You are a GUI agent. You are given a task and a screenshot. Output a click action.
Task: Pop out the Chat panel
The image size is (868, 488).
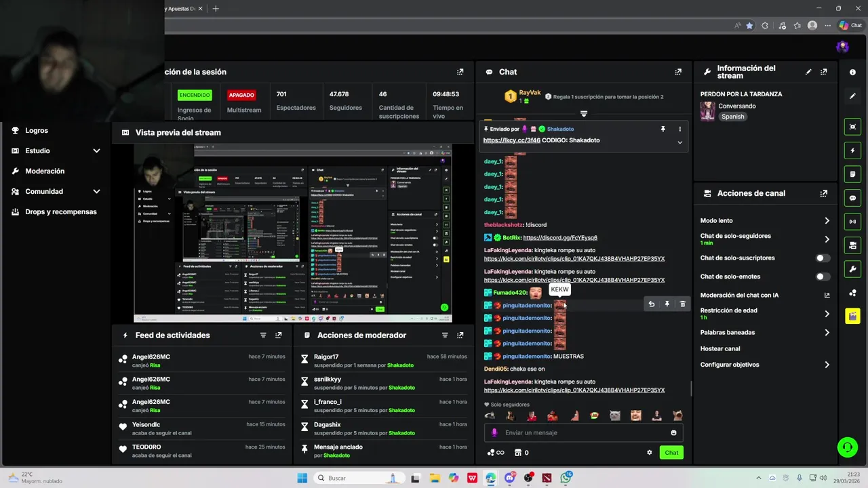pos(678,72)
